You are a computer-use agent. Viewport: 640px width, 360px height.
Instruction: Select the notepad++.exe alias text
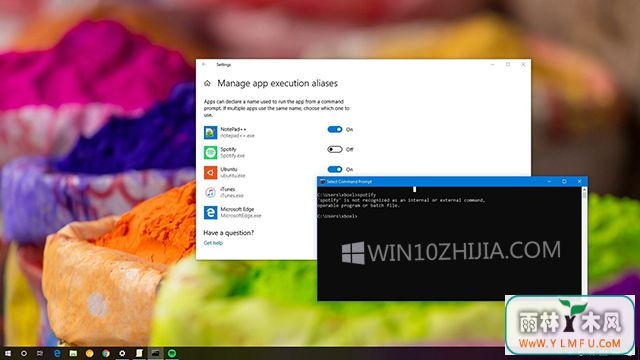[238, 136]
